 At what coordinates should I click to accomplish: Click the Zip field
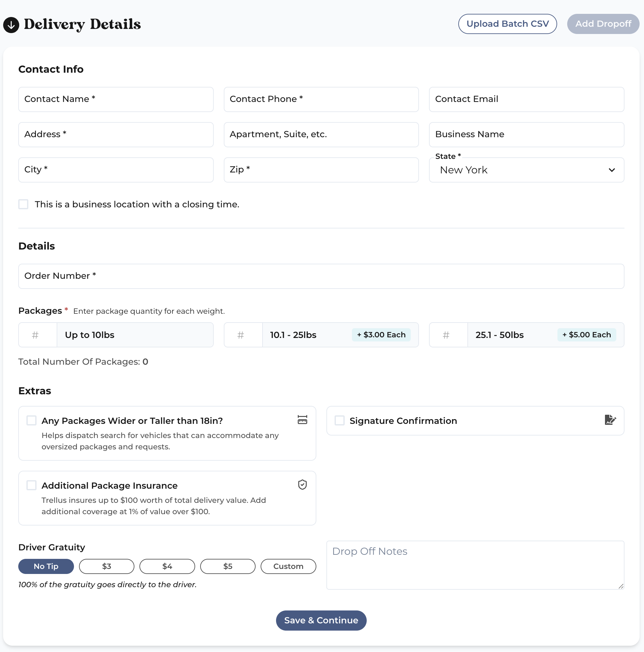(x=321, y=170)
